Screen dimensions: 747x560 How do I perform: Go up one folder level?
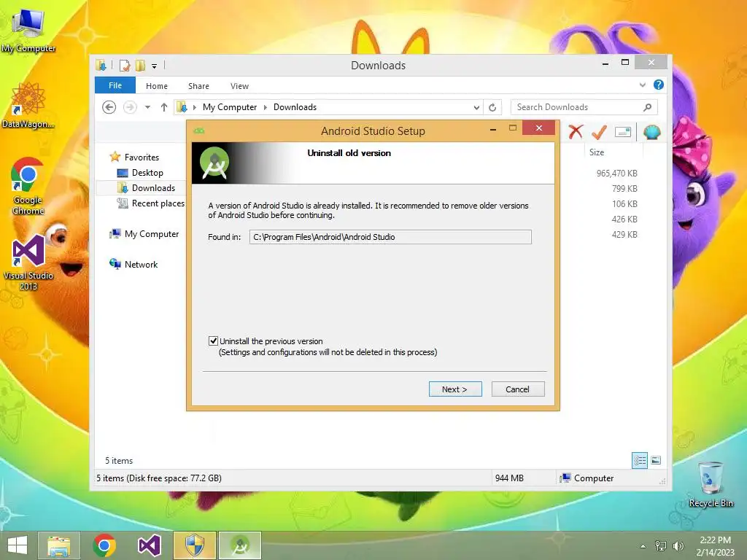click(164, 107)
